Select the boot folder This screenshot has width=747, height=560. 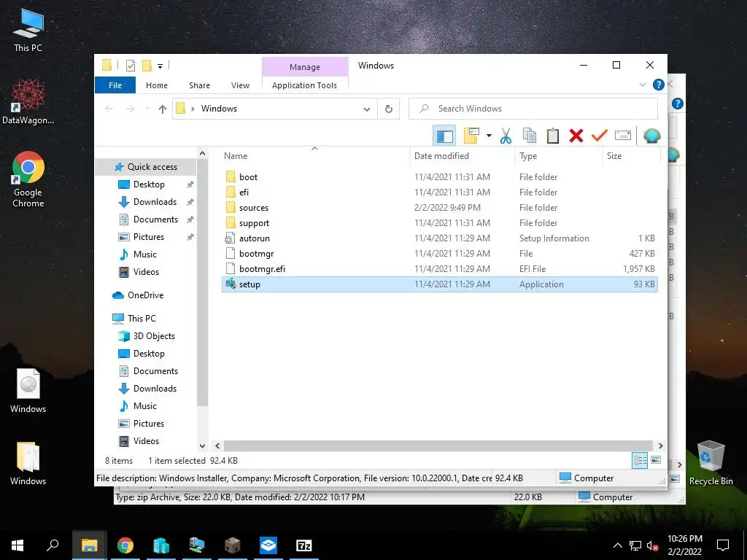click(439, 176)
